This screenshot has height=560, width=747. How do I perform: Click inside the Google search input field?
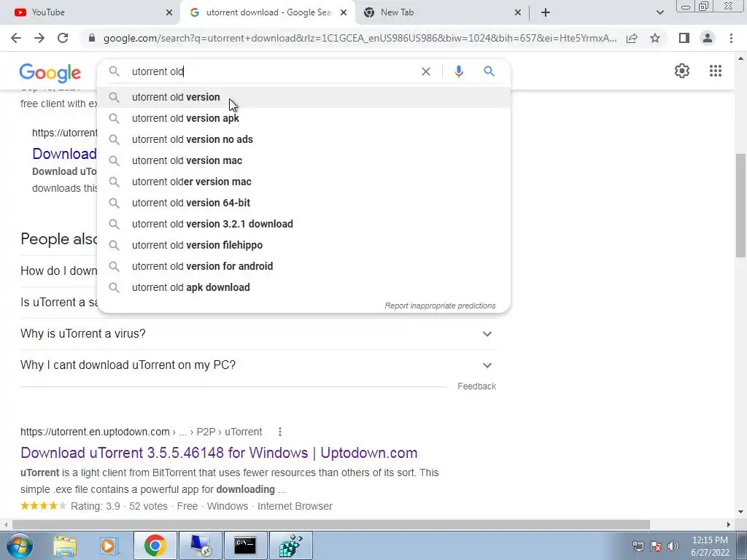click(x=271, y=71)
